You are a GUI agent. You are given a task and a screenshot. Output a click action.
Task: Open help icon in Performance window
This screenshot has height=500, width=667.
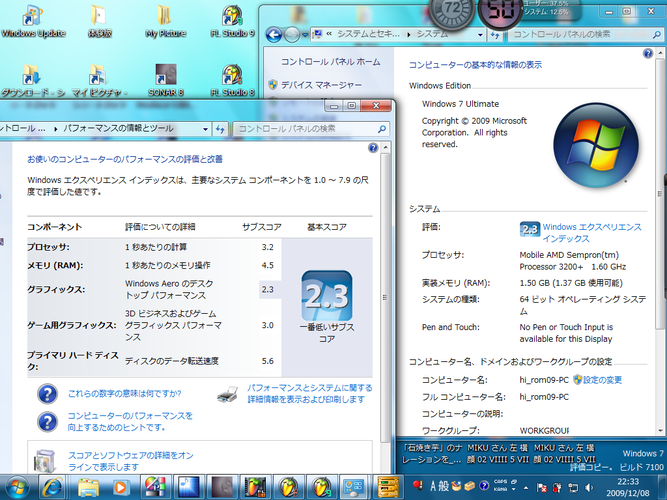373,148
